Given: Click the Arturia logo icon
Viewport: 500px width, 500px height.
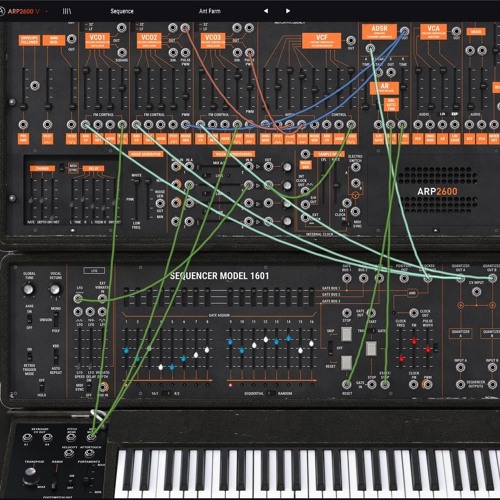Looking at the screenshot, I should click(x=2, y=11).
